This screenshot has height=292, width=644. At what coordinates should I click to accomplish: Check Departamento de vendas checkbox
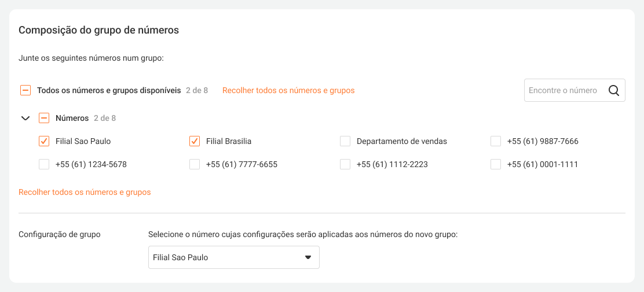click(x=345, y=142)
